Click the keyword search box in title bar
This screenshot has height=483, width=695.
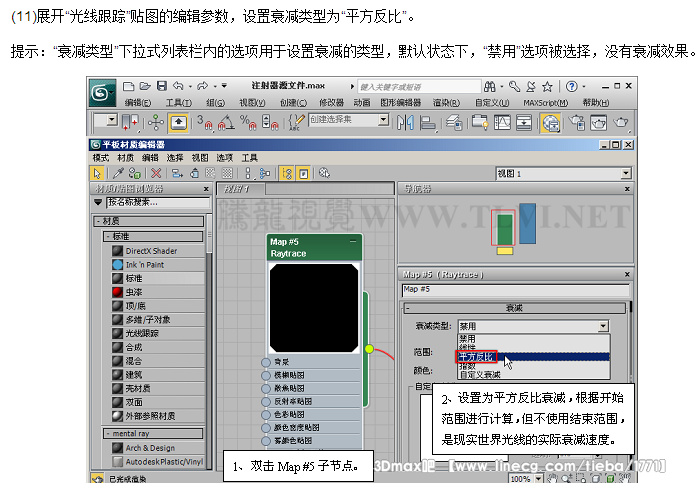point(419,86)
